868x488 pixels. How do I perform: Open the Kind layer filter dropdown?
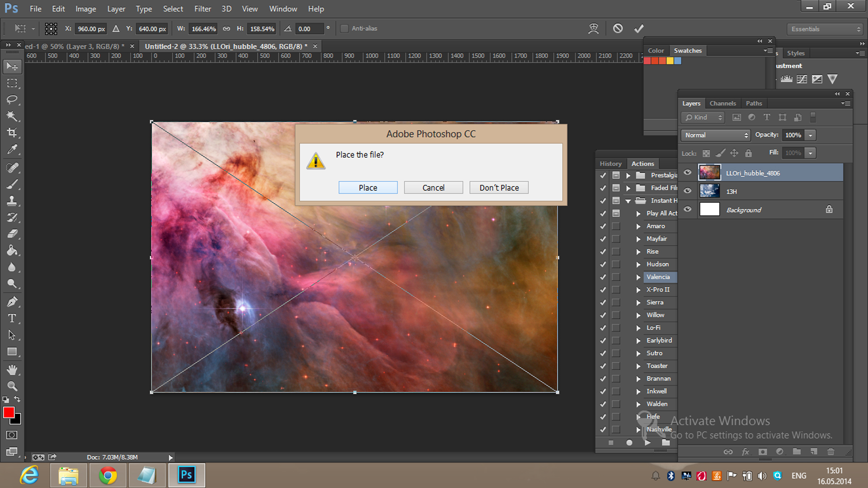coord(703,117)
